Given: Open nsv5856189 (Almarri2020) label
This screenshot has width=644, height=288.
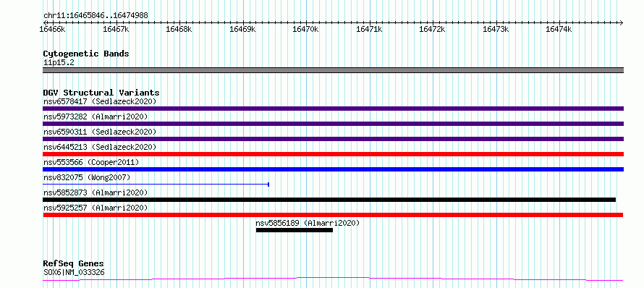Looking at the screenshot, I should coord(308,223).
